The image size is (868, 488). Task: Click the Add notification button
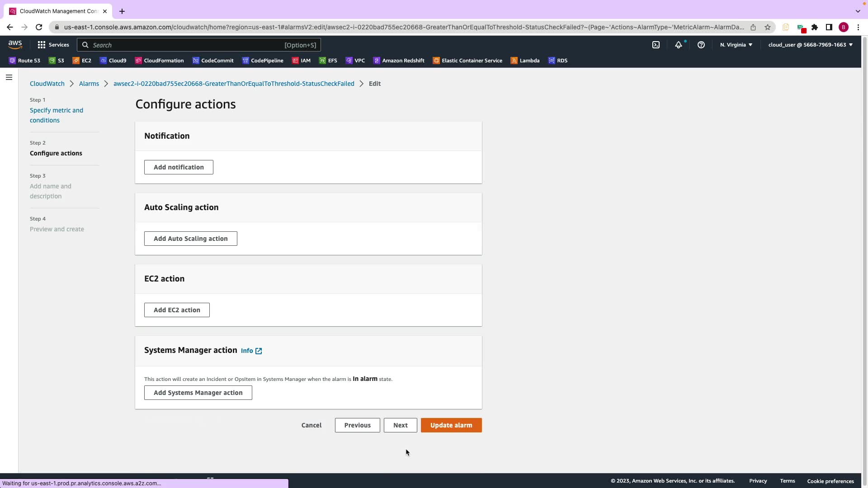(179, 167)
